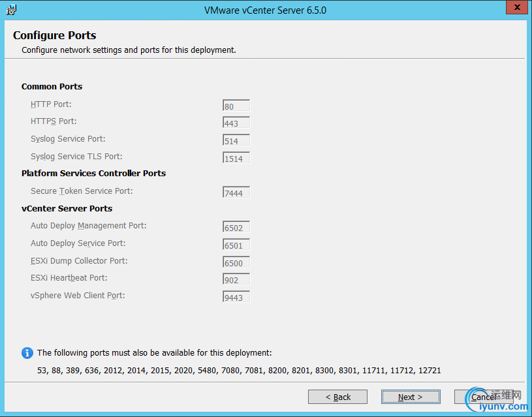Click the Secure Token Service Port field
The height and width of the screenshot is (417, 532).
pyautogui.click(x=236, y=193)
